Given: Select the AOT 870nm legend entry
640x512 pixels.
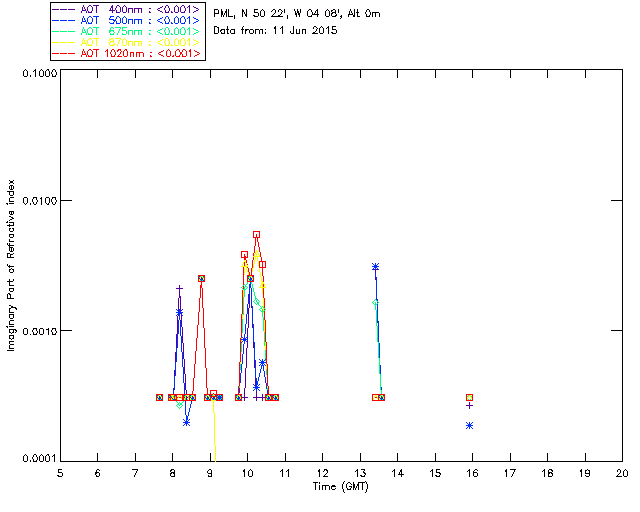Looking at the screenshot, I should 127,42.
